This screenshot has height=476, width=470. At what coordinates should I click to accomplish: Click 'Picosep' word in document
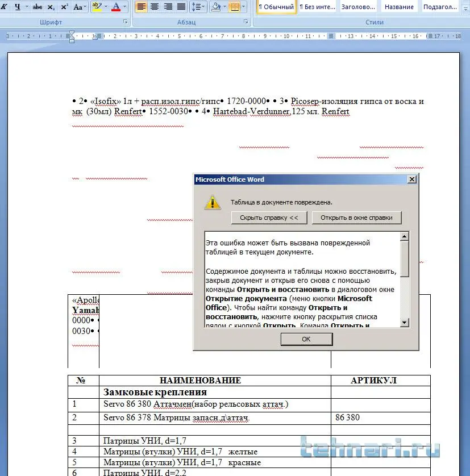305,101
